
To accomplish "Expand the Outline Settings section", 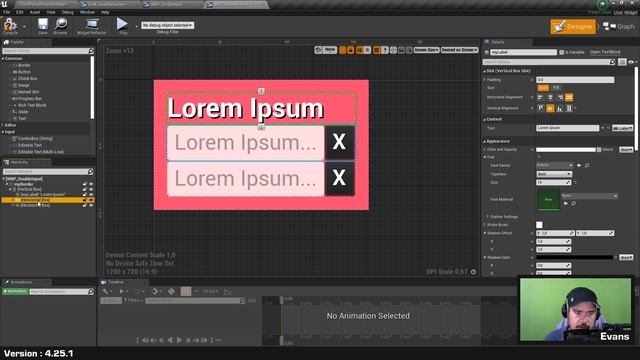I will click(487, 217).
